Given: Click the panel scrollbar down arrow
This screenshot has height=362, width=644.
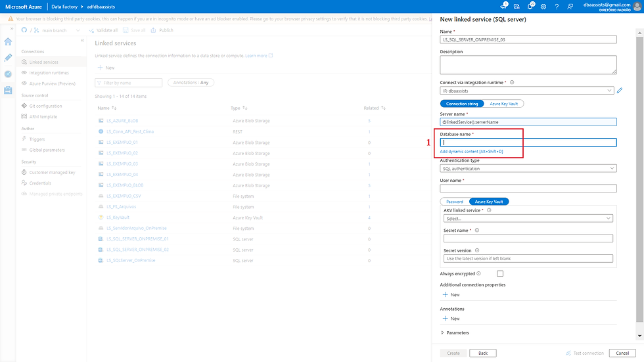Looking at the screenshot, I should (640, 336).
